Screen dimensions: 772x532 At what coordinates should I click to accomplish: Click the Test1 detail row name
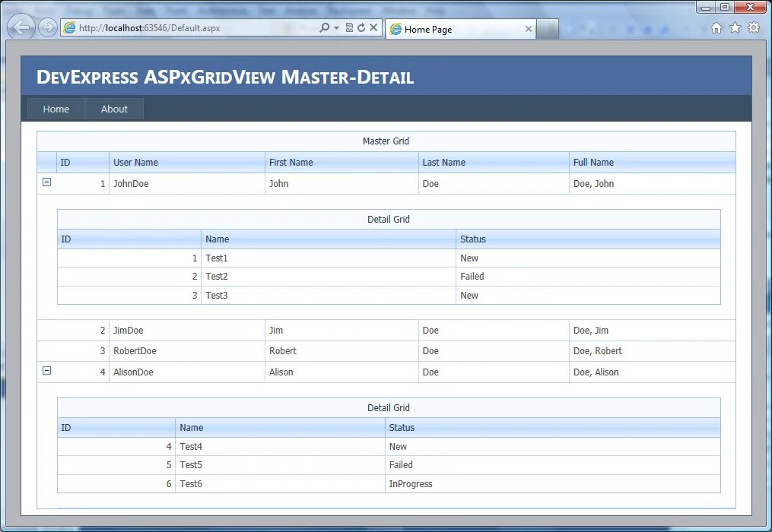pos(329,258)
